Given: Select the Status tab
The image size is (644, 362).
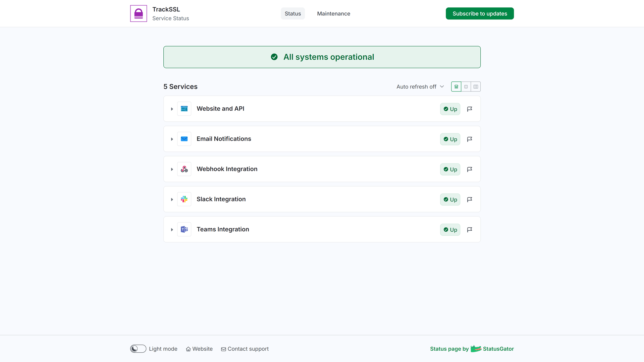Looking at the screenshot, I should click(292, 13).
